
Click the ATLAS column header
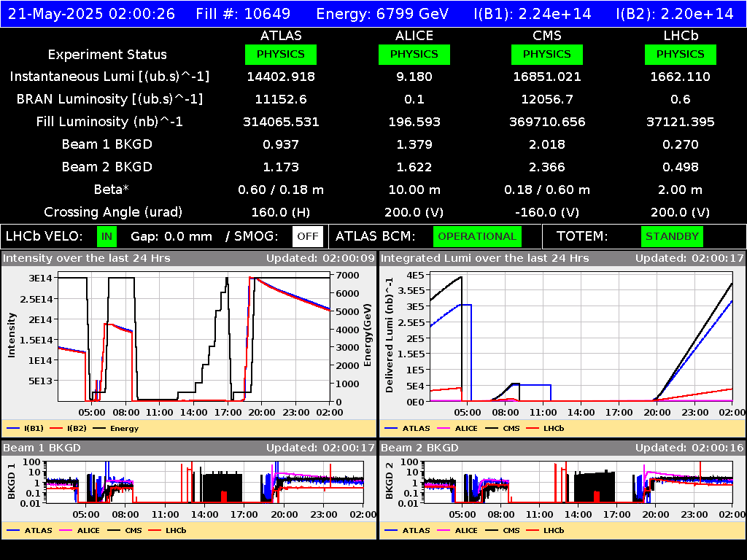pyautogui.click(x=281, y=36)
